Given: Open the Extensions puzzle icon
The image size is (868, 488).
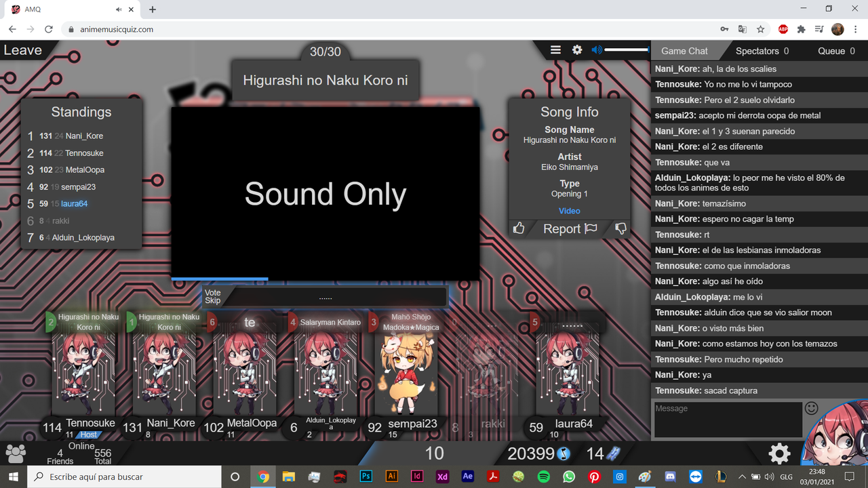Looking at the screenshot, I should coord(802,29).
